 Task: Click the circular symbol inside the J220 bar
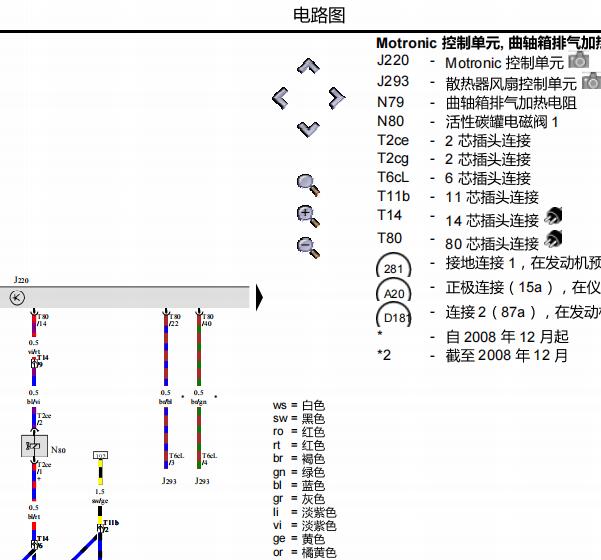pyautogui.click(x=17, y=297)
